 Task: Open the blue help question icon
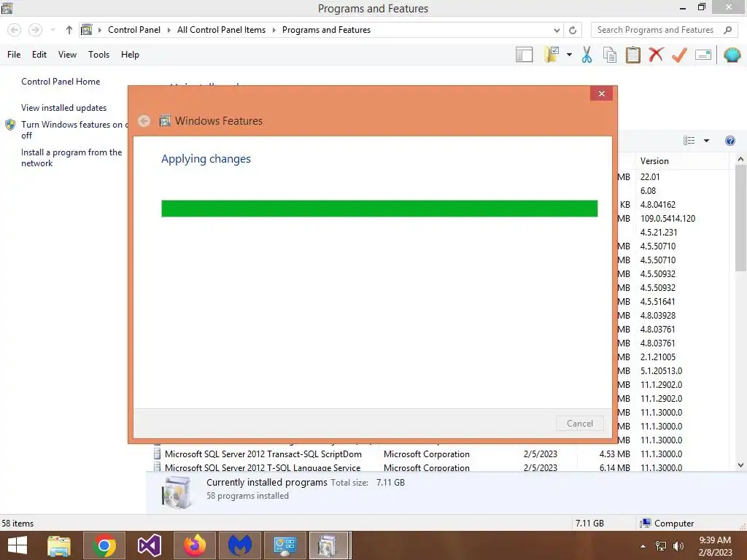pos(729,141)
